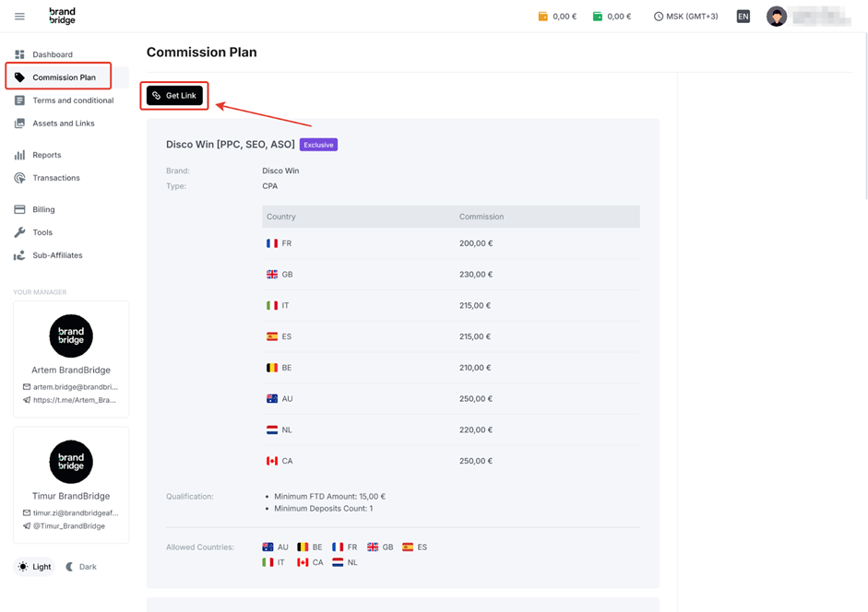
Task: Open Artem's Telegram t.me link
Action: [74, 400]
